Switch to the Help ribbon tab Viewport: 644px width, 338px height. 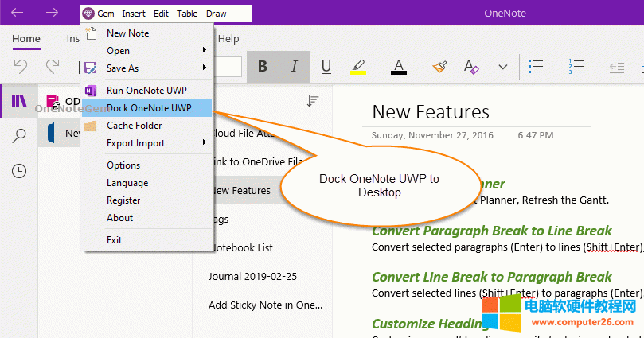pos(228,38)
